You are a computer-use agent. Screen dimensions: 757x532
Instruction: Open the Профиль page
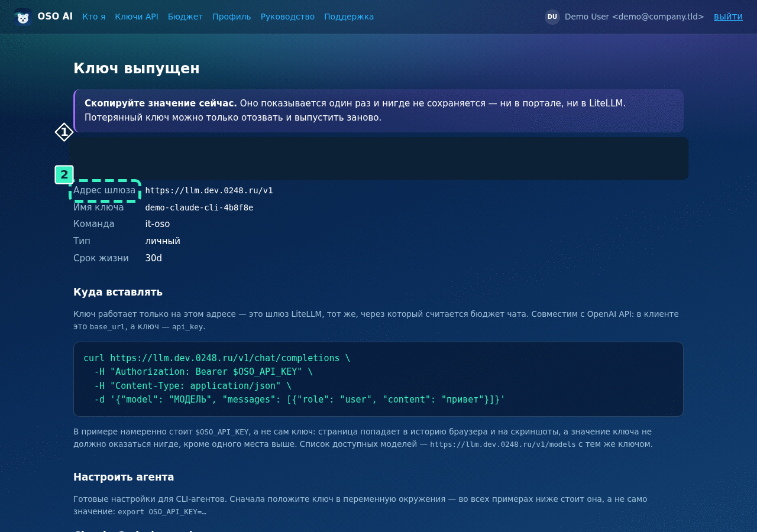point(232,17)
